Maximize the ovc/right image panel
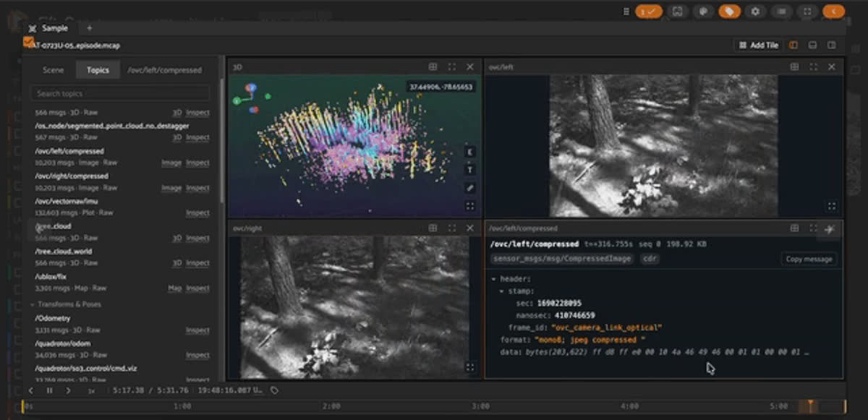The image size is (868, 420). coord(452,228)
